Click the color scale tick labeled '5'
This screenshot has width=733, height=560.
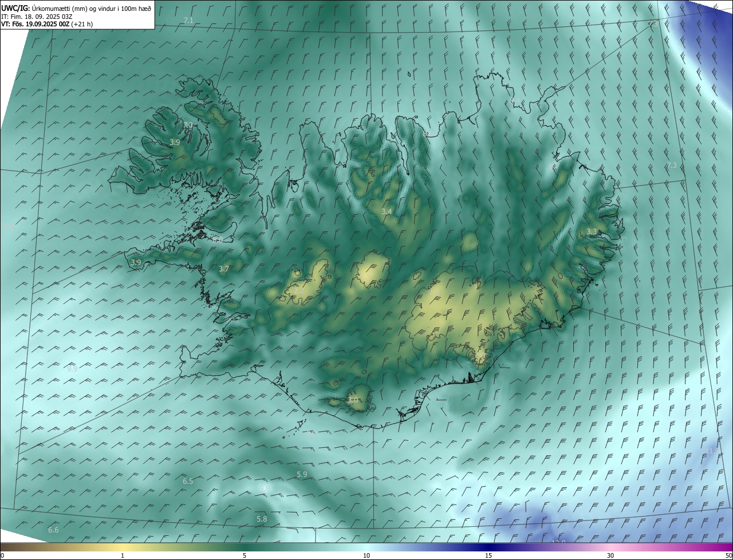pos(245,555)
